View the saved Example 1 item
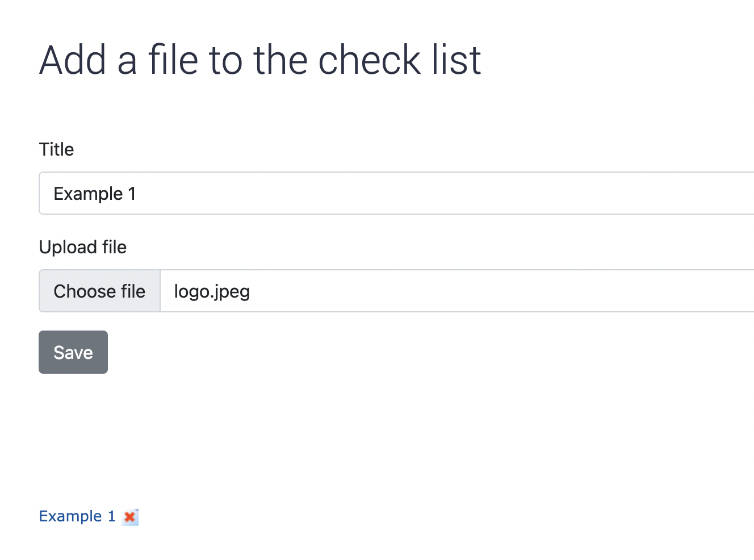Viewport: 754px width, 560px height. coord(77,516)
